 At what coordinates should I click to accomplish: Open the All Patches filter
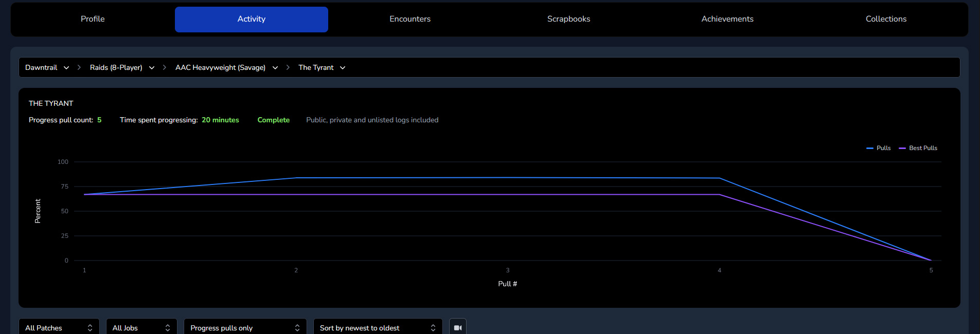[59, 327]
